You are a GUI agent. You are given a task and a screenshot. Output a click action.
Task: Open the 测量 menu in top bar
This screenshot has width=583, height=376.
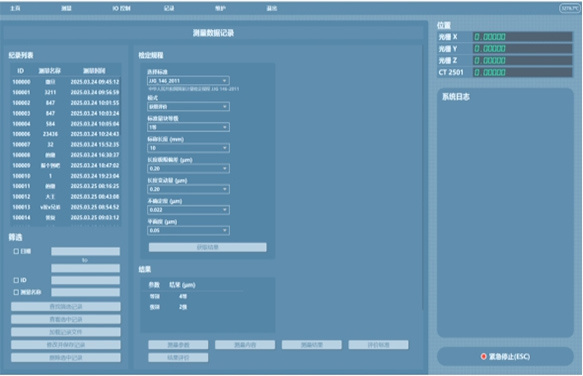[66, 8]
